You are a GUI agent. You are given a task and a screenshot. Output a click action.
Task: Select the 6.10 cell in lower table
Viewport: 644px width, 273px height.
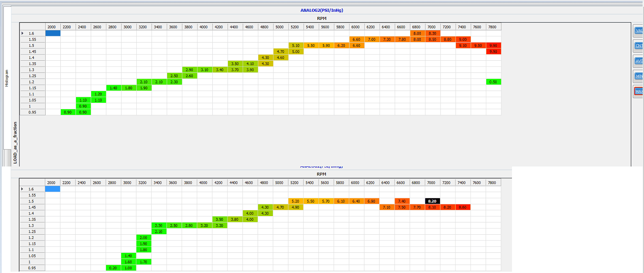[x=341, y=201]
